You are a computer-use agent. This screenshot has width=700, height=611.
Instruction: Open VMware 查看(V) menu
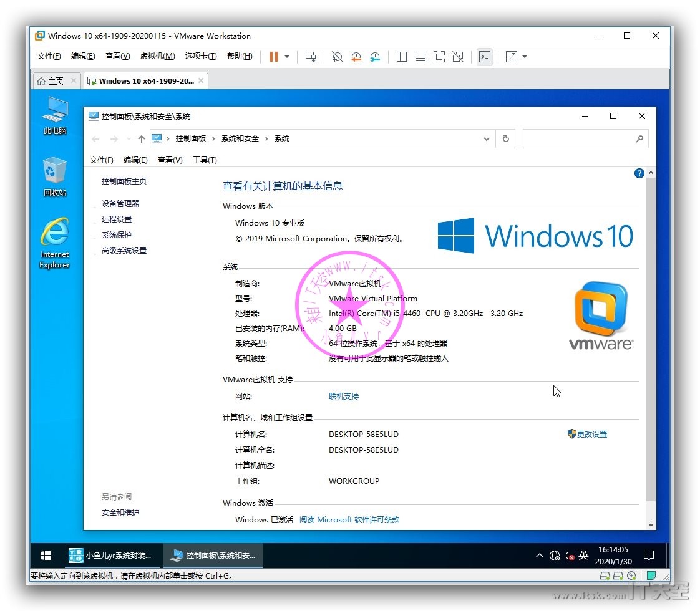point(117,55)
